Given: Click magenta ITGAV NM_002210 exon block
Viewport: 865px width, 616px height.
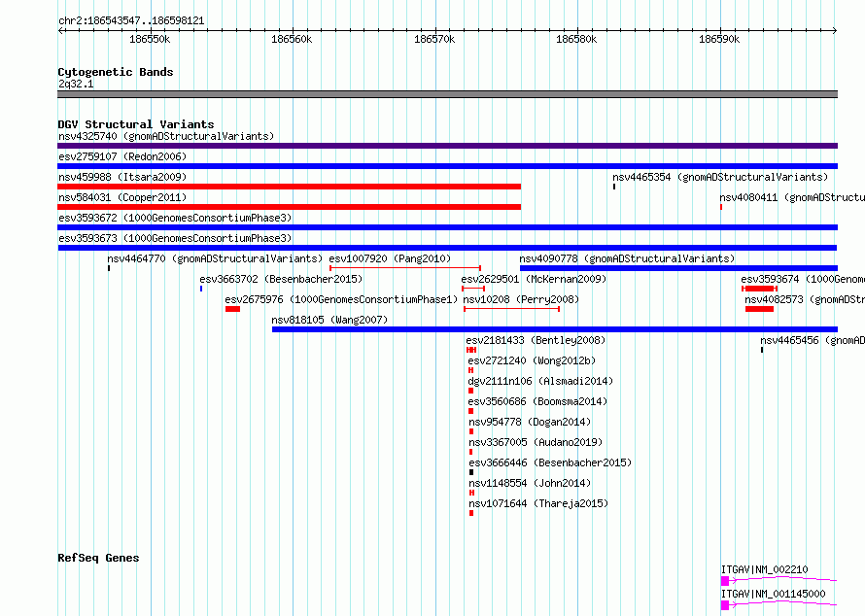Looking at the screenshot, I should pos(725,581).
